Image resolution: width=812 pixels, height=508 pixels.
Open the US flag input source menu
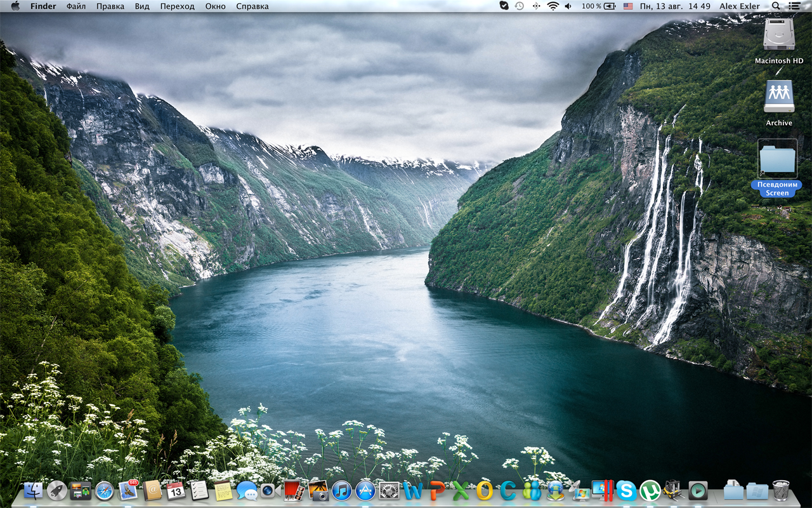628,6
